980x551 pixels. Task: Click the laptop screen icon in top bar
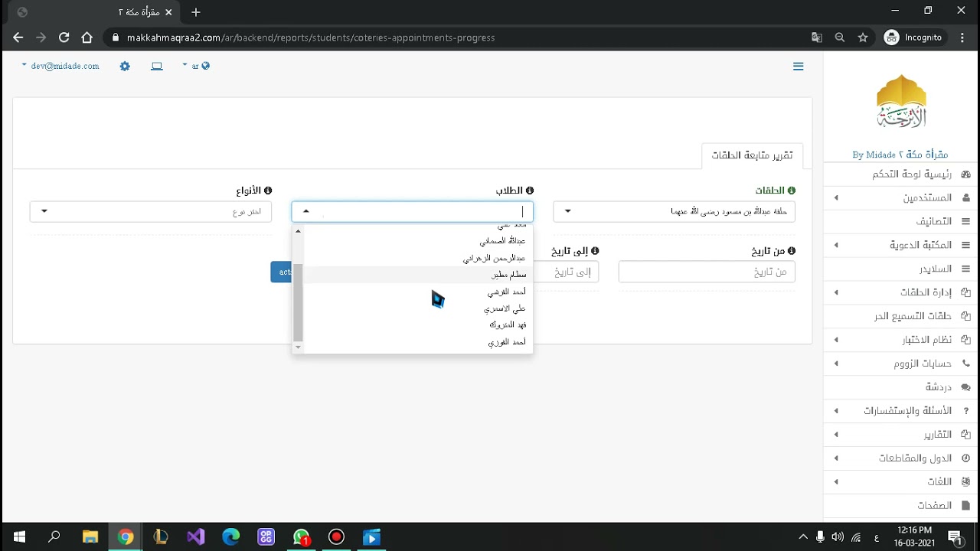pos(157,67)
